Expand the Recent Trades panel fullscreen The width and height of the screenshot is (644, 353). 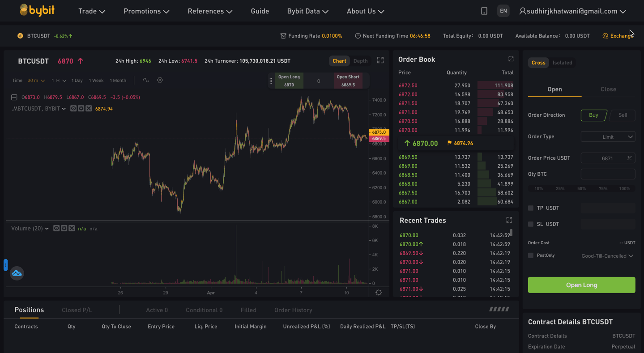[x=509, y=220]
